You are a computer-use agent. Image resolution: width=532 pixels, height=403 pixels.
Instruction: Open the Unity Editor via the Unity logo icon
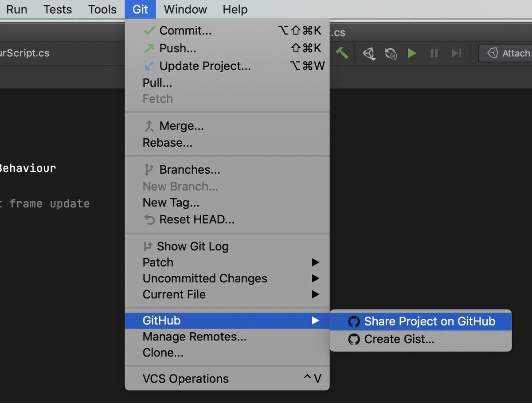coord(369,53)
